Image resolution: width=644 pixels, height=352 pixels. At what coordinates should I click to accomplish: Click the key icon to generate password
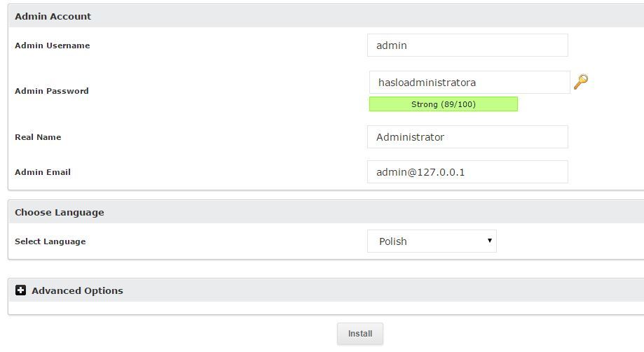coord(581,82)
